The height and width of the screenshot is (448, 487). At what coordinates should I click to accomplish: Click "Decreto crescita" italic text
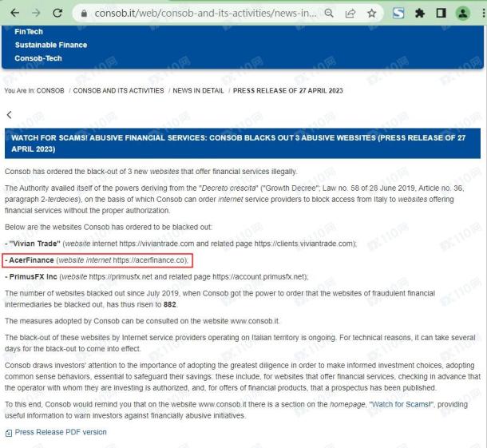click(228, 188)
